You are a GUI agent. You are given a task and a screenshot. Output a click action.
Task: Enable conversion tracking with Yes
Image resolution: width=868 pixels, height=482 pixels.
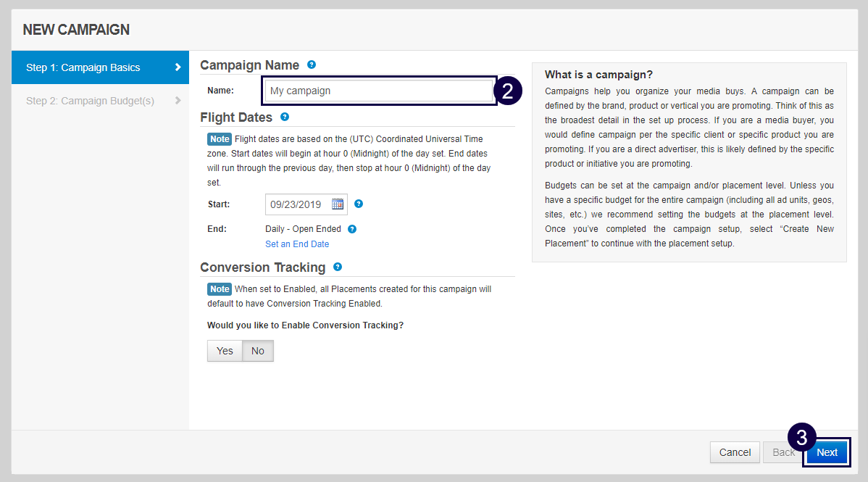(225, 351)
